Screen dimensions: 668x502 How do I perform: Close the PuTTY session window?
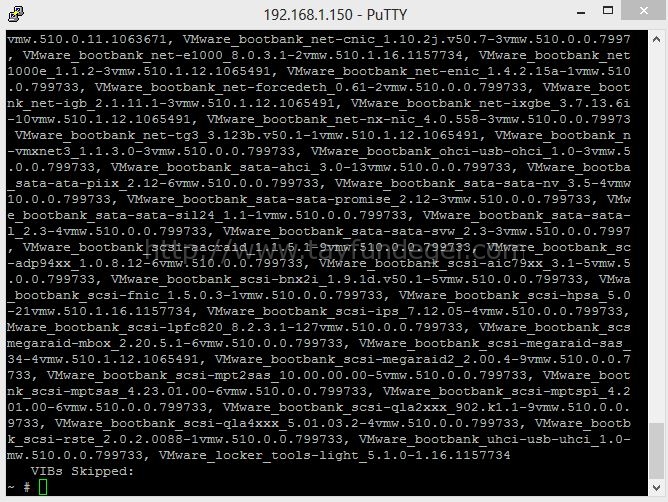coord(644,11)
